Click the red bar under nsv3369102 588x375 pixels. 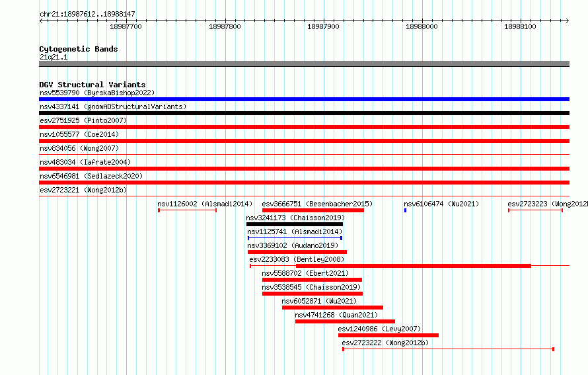pos(297,252)
